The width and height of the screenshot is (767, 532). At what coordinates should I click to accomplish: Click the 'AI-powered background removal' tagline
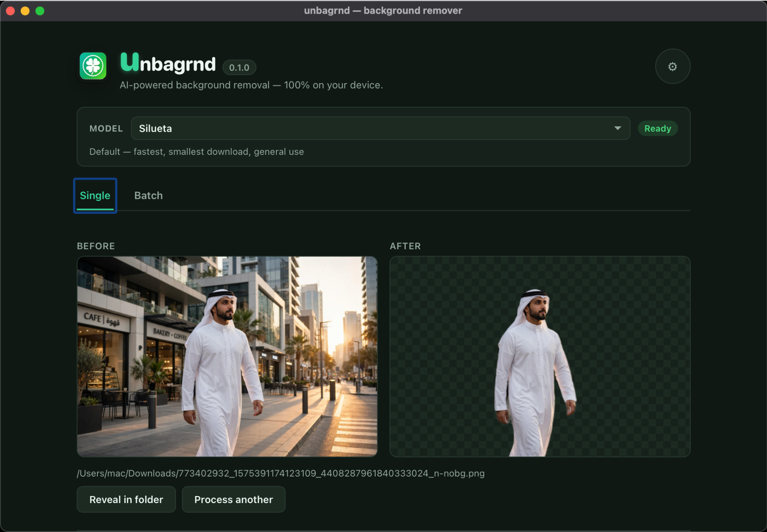click(x=251, y=85)
